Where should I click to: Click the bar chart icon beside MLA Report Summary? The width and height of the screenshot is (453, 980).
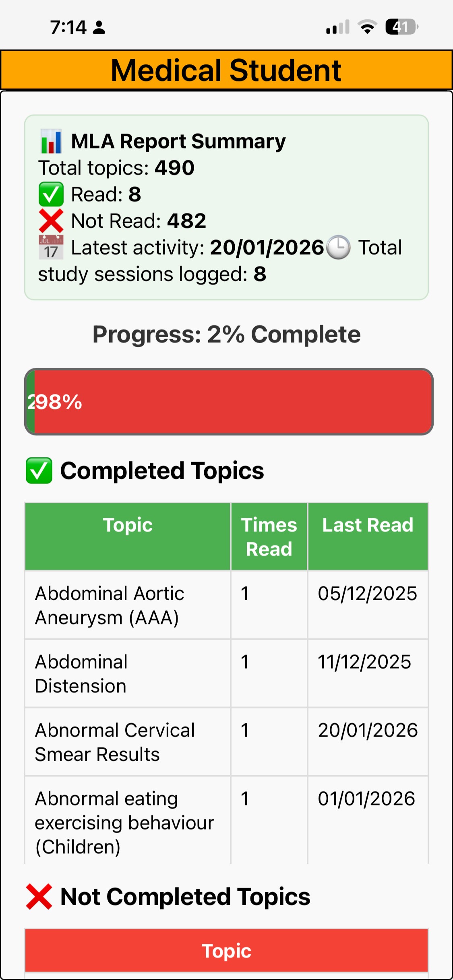click(x=50, y=141)
